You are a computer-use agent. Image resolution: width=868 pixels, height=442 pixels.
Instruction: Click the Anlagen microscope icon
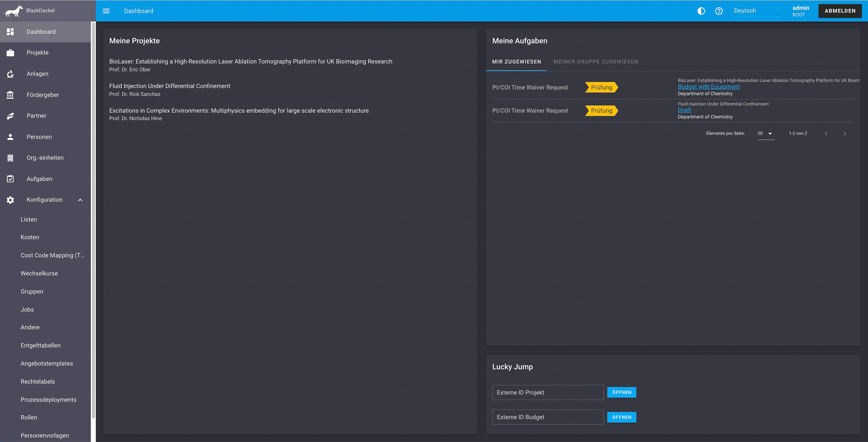(10, 74)
